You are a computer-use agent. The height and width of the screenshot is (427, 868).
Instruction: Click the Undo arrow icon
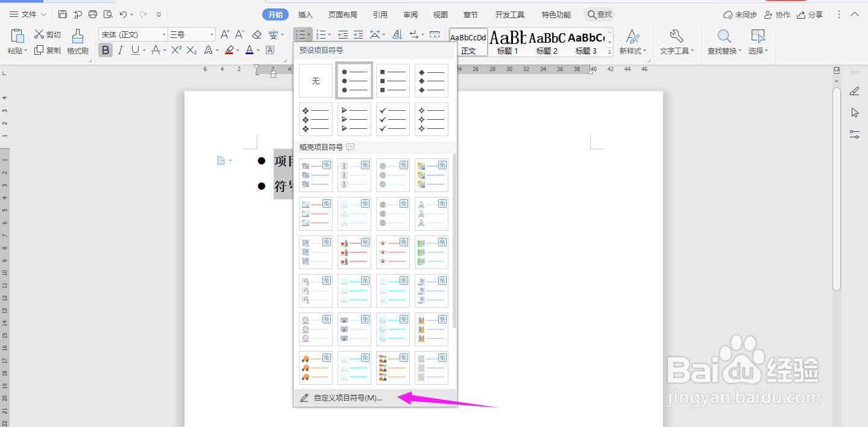[x=124, y=14]
